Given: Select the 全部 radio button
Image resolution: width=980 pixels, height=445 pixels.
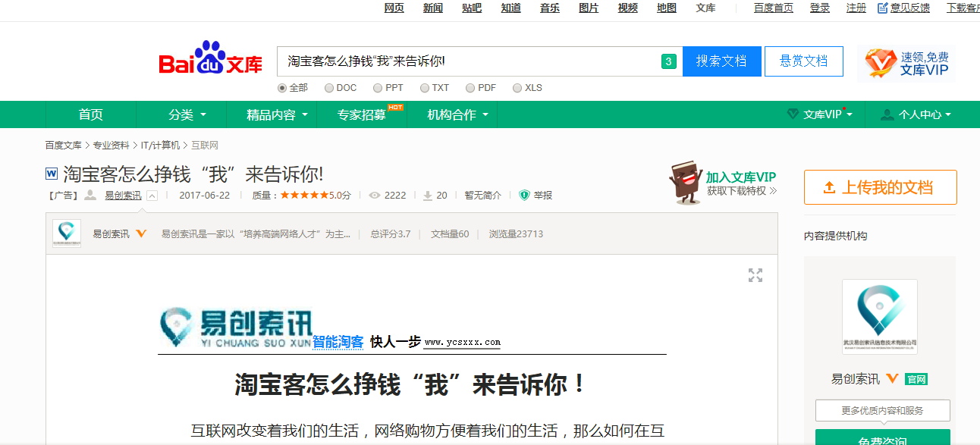Looking at the screenshot, I should 282,88.
